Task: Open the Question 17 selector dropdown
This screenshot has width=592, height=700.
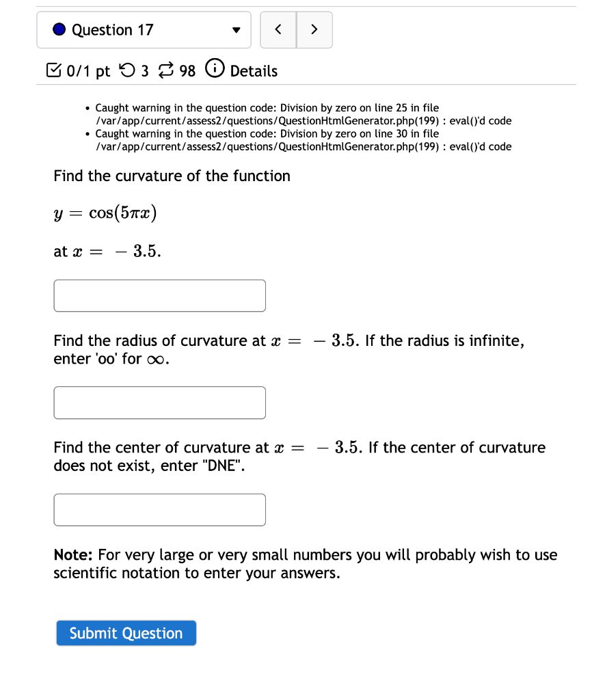Action: pos(144,29)
